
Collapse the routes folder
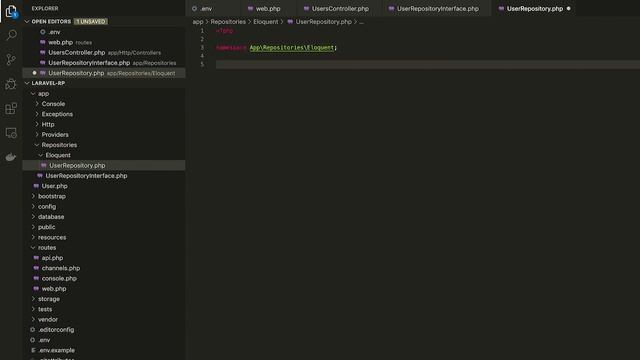(x=33, y=248)
